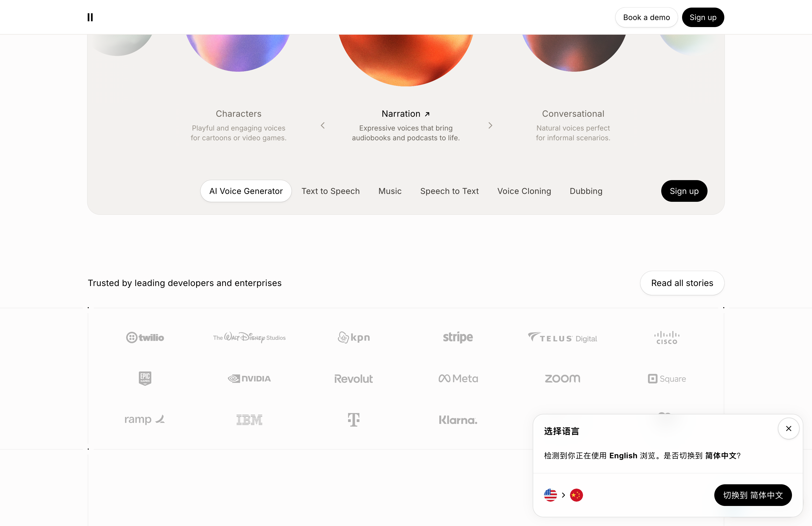Close the language selection popup

pyautogui.click(x=788, y=428)
